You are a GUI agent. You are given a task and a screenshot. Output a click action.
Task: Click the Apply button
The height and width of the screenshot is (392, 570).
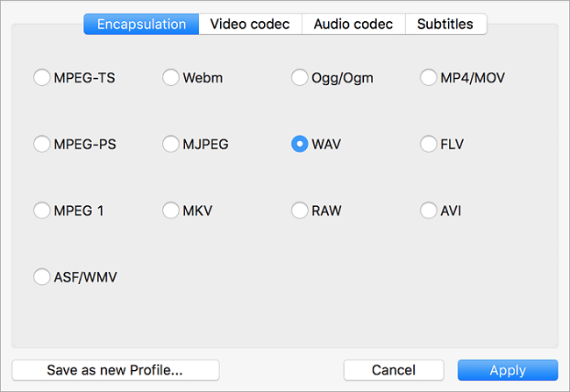tap(508, 370)
